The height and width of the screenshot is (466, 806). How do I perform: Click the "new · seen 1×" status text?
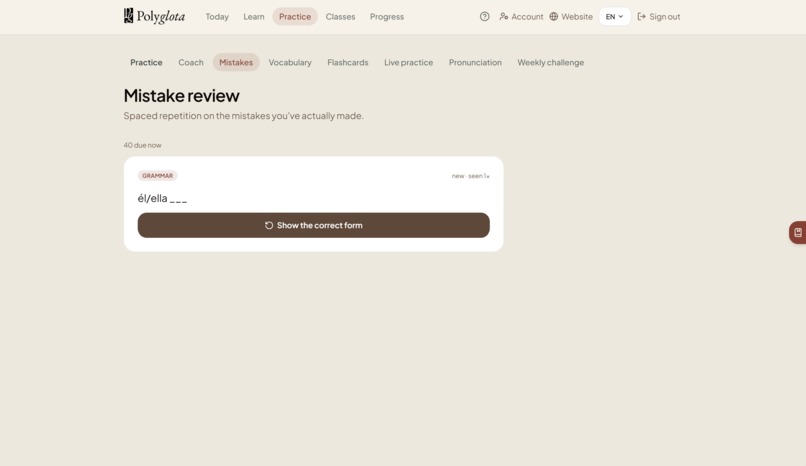point(470,176)
